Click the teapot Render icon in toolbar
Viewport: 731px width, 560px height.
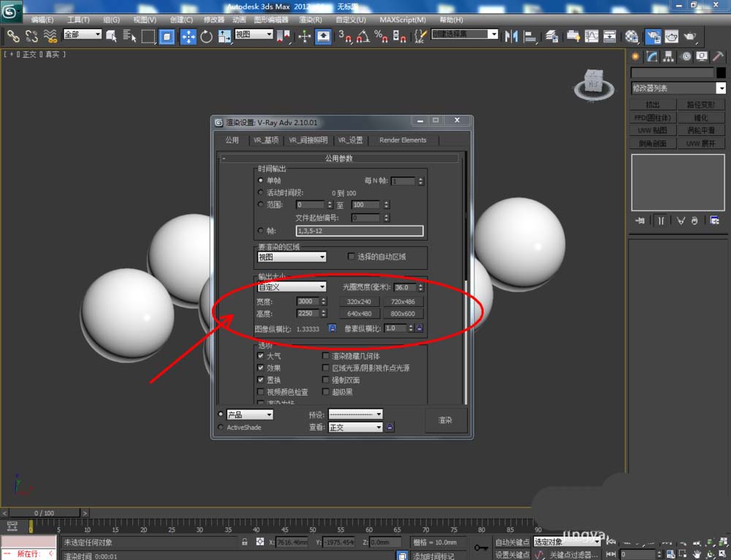689,36
